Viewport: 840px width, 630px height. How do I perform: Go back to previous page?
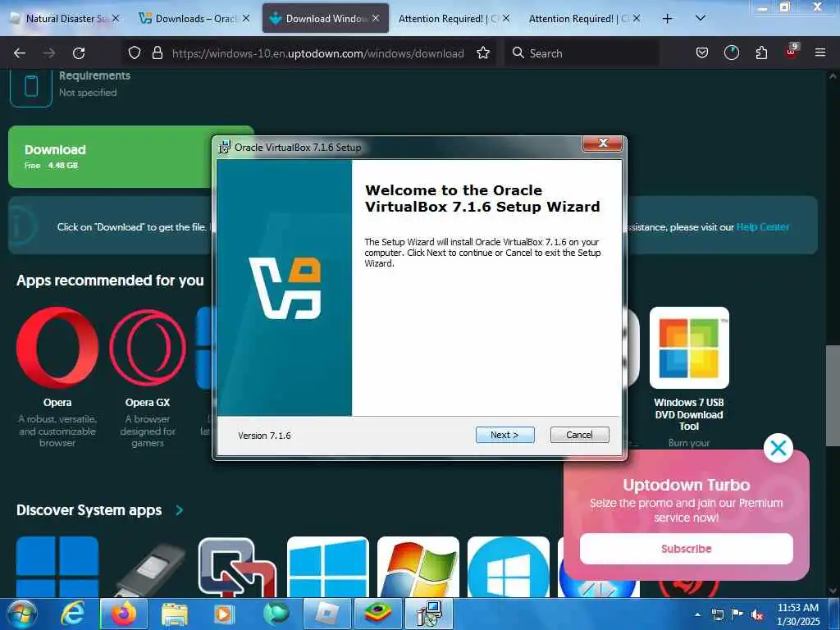[x=20, y=53]
